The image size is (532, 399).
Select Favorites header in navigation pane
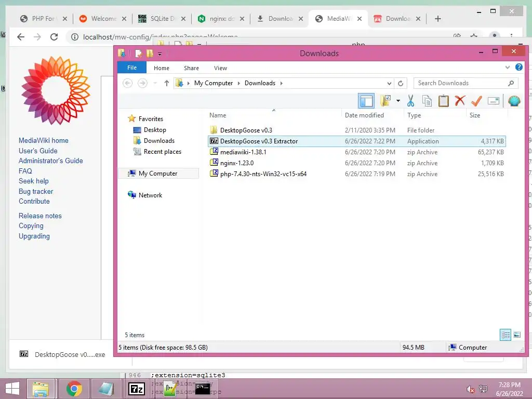point(151,119)
